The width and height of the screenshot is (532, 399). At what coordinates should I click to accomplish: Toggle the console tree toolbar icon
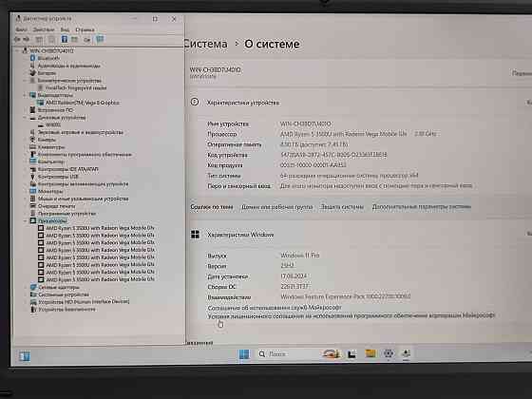tap(39, 39)
